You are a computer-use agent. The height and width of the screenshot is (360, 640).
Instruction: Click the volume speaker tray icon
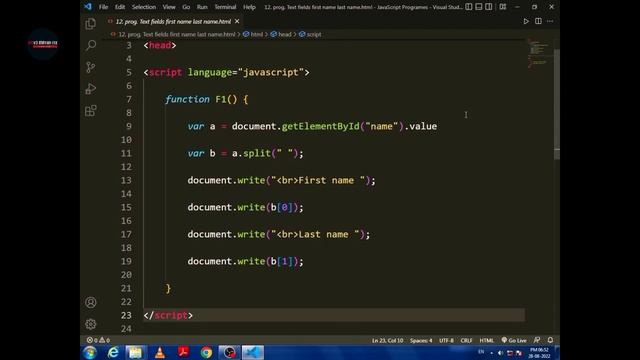point(500,353)
